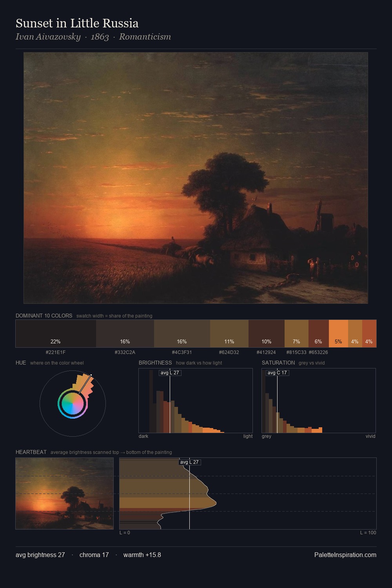This screenshot has width=392, height=588.
Task: Click the BRIGHTNESS section heading
Action: [155, 363]
